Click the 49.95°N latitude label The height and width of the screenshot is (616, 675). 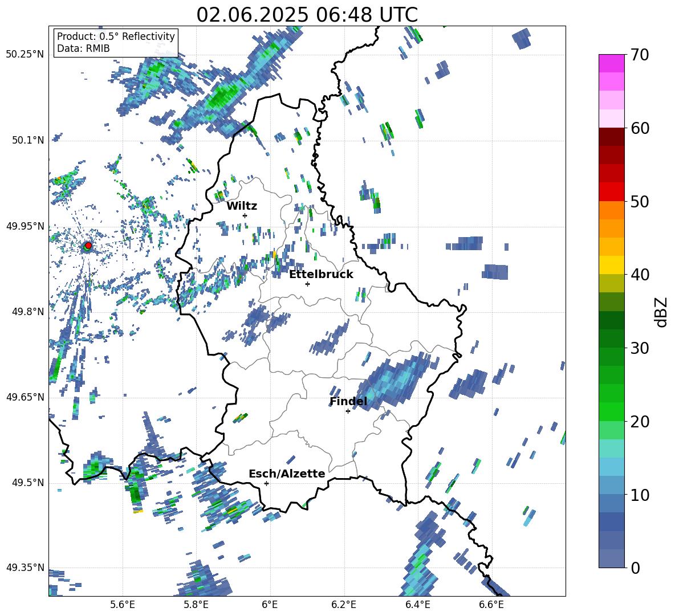25,226
